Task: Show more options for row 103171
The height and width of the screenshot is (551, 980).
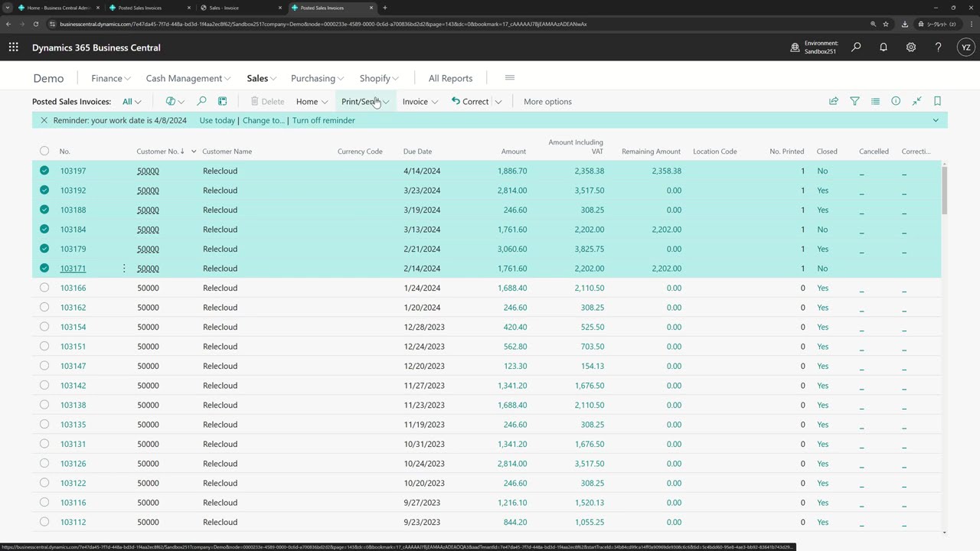Action: [x=124, y=269]
